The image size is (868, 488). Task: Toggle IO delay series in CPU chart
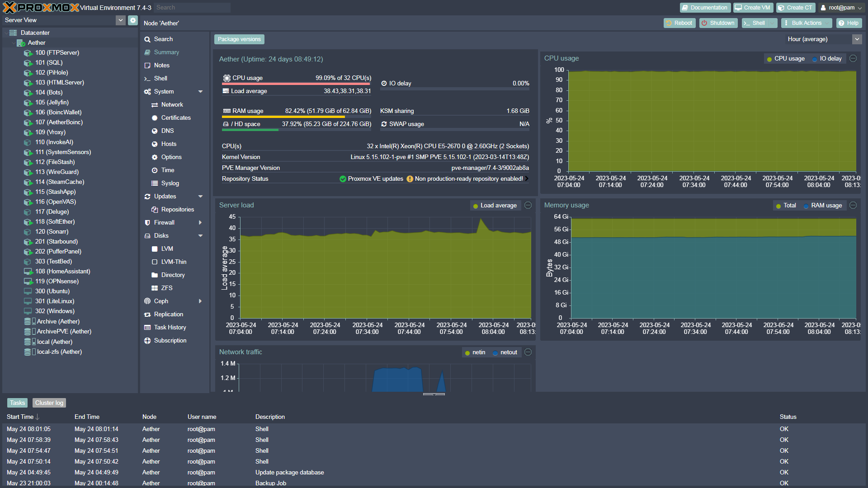point(827,59)
